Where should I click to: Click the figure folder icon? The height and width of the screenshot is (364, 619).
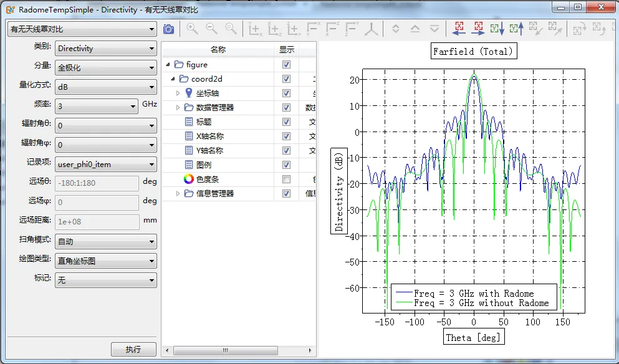click(x=180, y=64)
